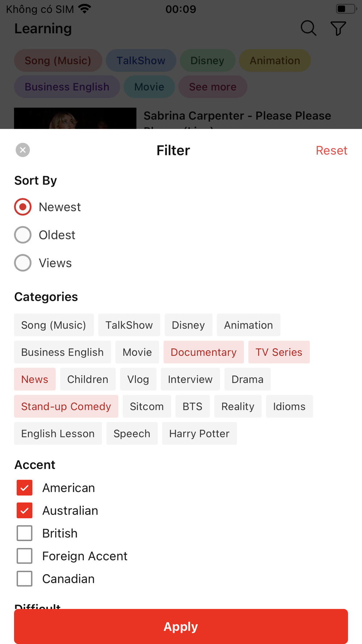Expand categories with See more chip
The height and width of the screenshot is (644, 362).
click(212, 87)
